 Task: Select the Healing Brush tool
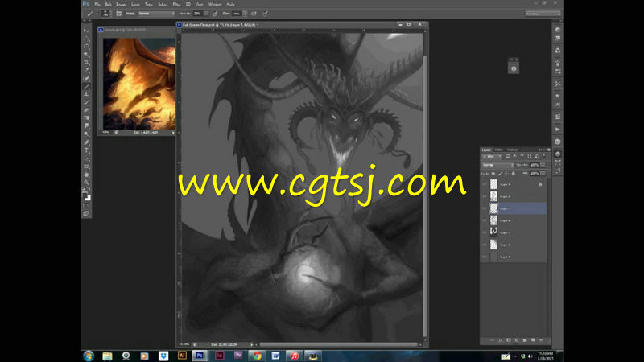pos(86,78)
